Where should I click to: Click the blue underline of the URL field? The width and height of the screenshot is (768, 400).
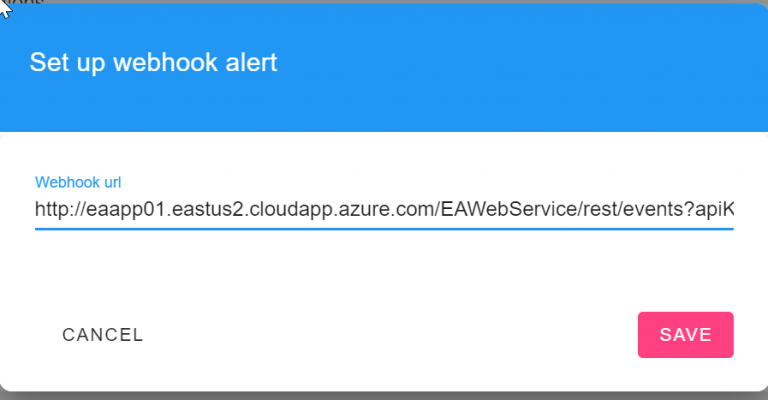(384, 228)
